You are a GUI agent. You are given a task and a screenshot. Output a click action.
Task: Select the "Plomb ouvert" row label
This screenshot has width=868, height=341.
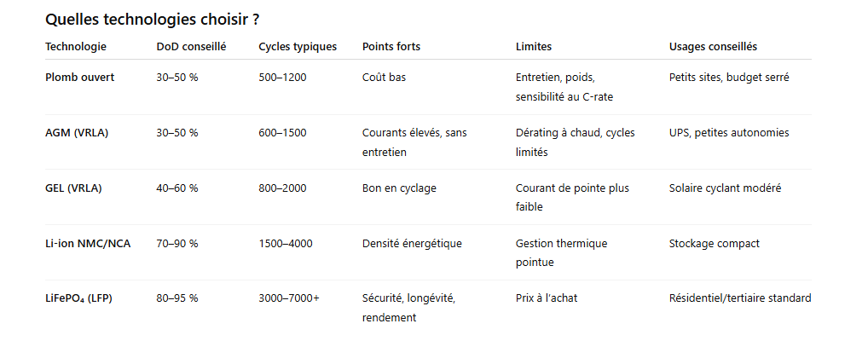tap(79, 78)
